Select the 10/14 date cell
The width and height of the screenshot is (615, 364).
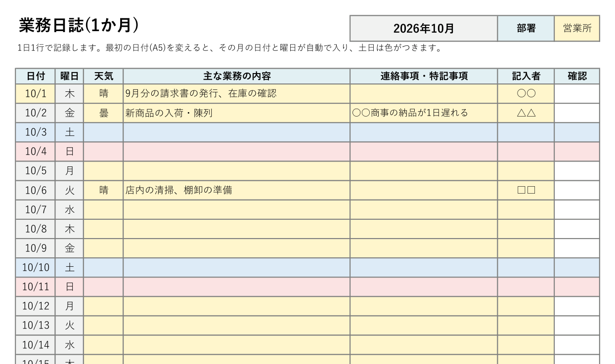click(x=35, y=344)
